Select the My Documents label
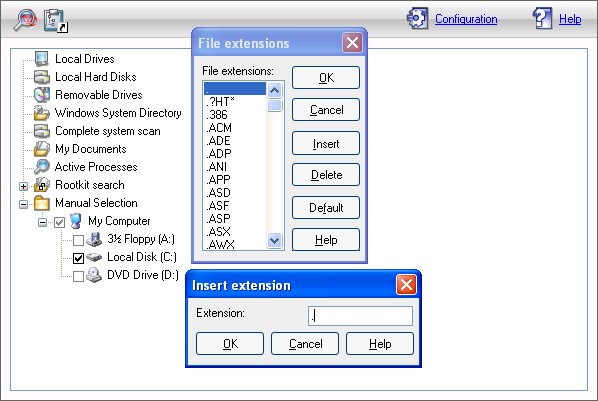Viewport: 598px width, 401px height. [x=91, y=149]
